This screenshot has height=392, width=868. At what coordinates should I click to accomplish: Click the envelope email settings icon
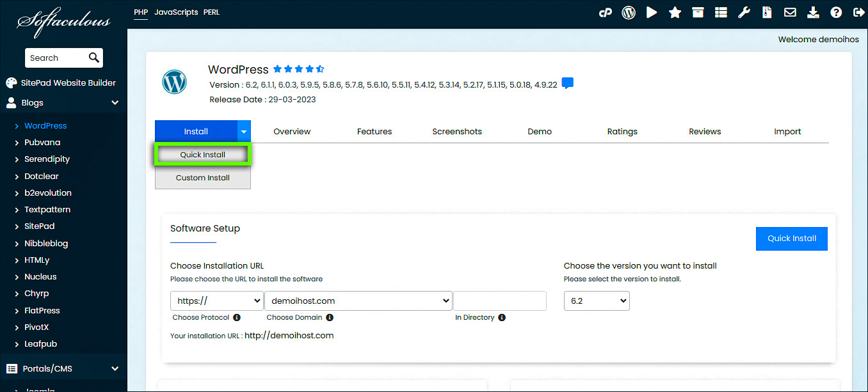point(790,12)
